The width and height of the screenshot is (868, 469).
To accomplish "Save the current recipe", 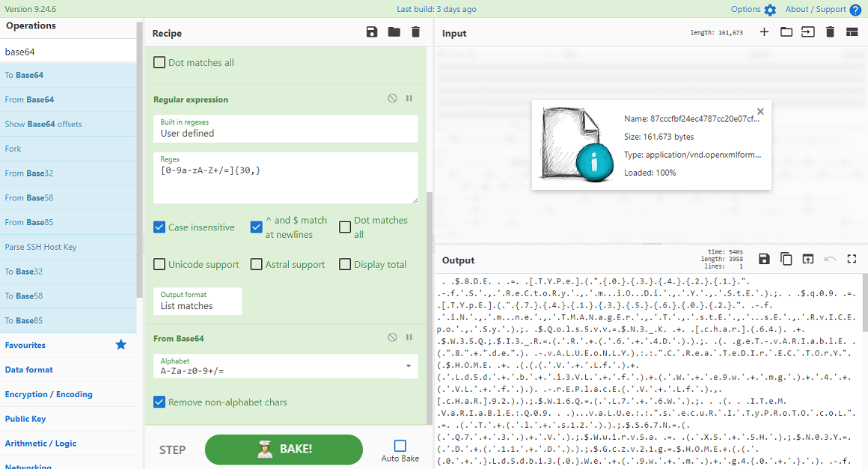I will [x=372, y=32].
